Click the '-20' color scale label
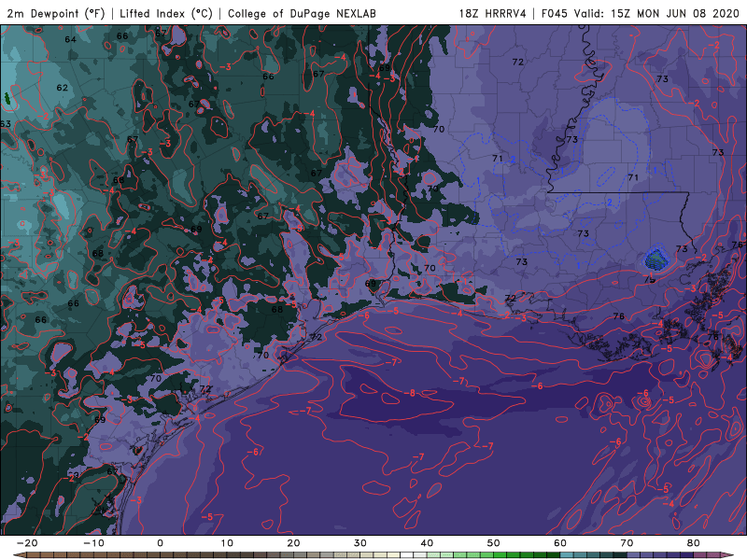Image resolution: width=747 pixels, height=560 pixels. [27, 543]
